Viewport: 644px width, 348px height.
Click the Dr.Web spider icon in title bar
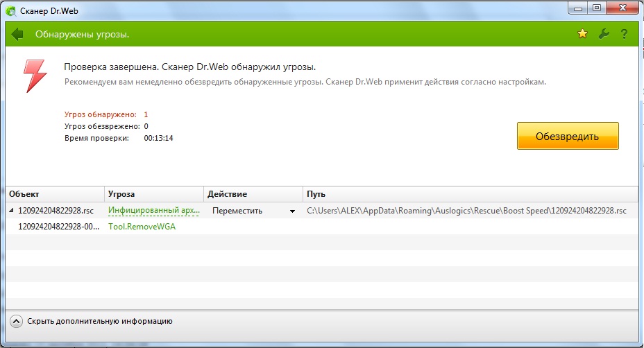pos(10,9)
